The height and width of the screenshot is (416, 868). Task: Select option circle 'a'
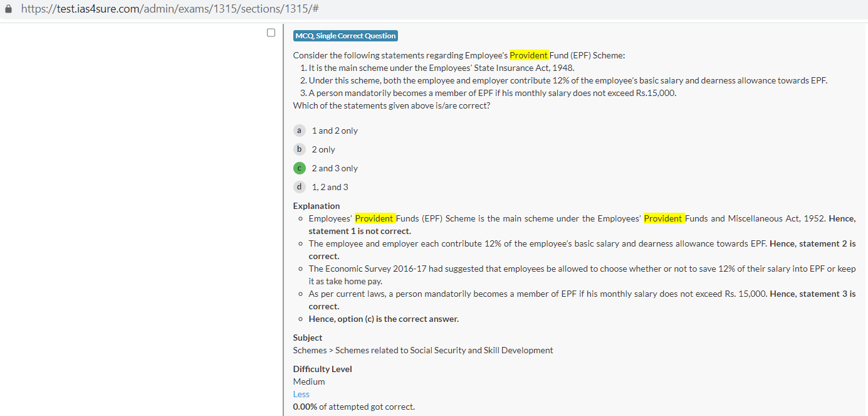[x=300, y=131]
